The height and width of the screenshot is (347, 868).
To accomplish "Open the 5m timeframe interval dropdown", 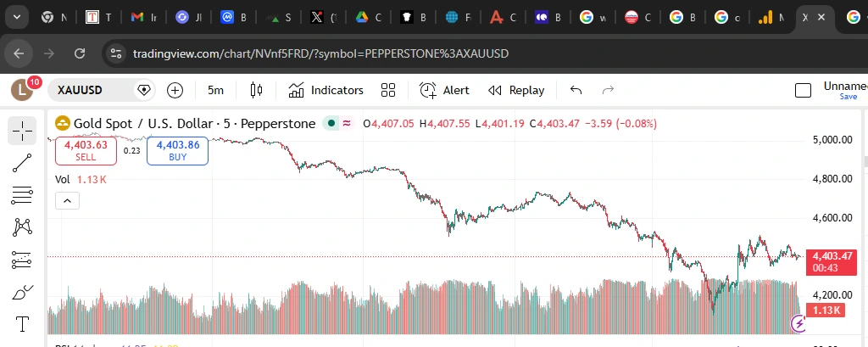I will coord(215,90).
